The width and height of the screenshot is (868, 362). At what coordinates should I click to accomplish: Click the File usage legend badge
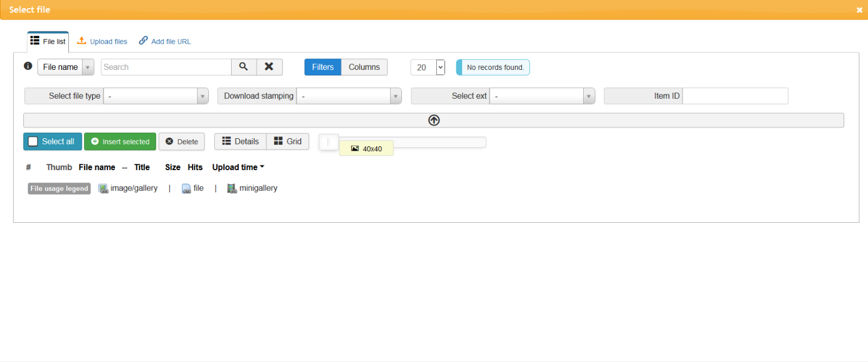[59, 189]
